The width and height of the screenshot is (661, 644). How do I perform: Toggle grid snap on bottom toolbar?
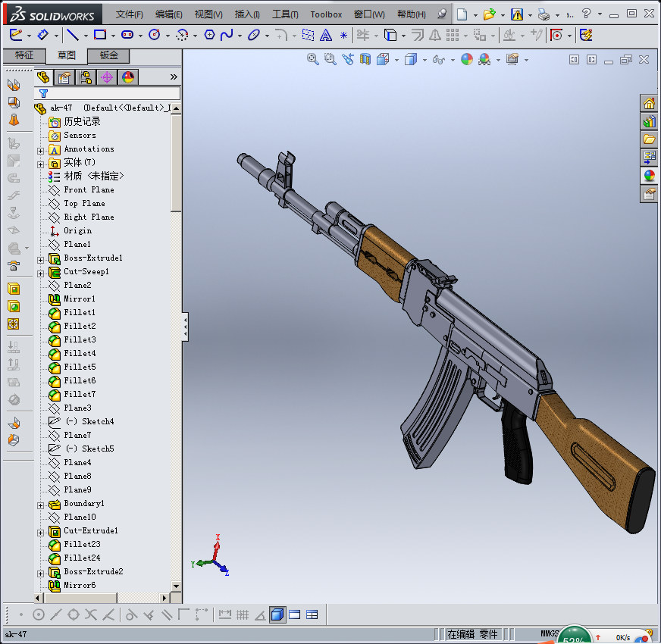[243, 615]
